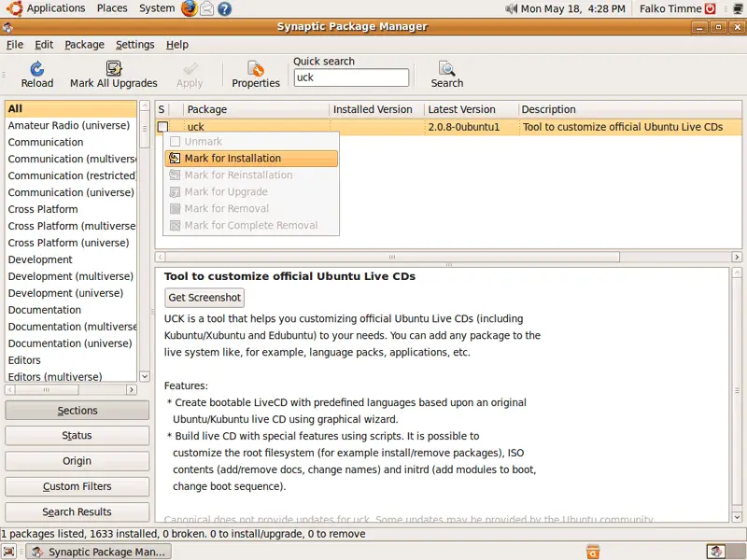747x560 pixels.
Task: Launch Firefox from the top panel
Action: click(x=190, y=8)
